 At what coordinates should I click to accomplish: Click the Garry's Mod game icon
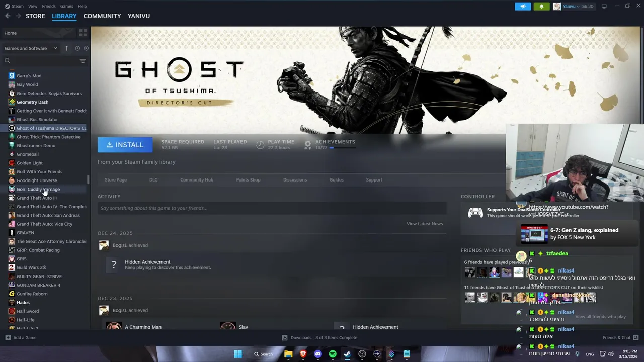pos(12,76)
